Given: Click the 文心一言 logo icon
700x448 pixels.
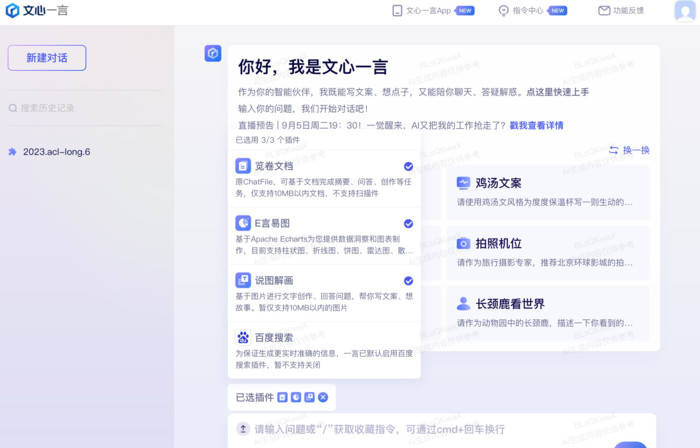Looking at the screenshot, I should click(12, 10).
